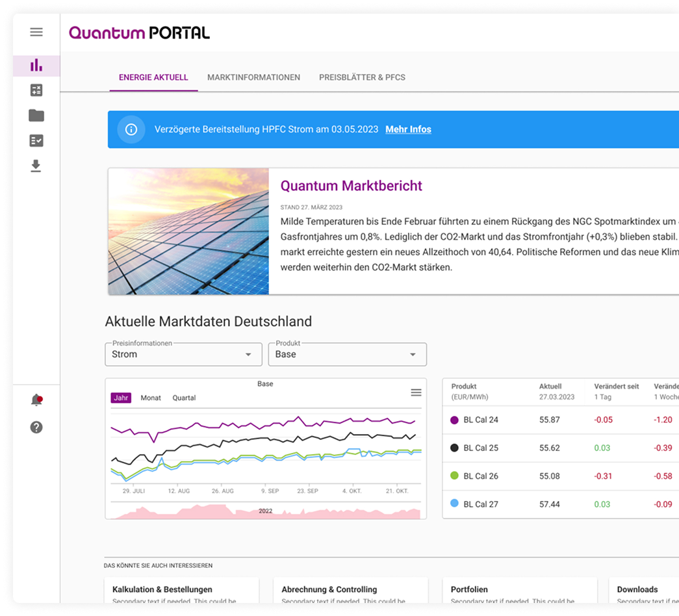Switch chart to Quartal view
The height and width of the screenshot is (616, 679).
coord(184,398)
